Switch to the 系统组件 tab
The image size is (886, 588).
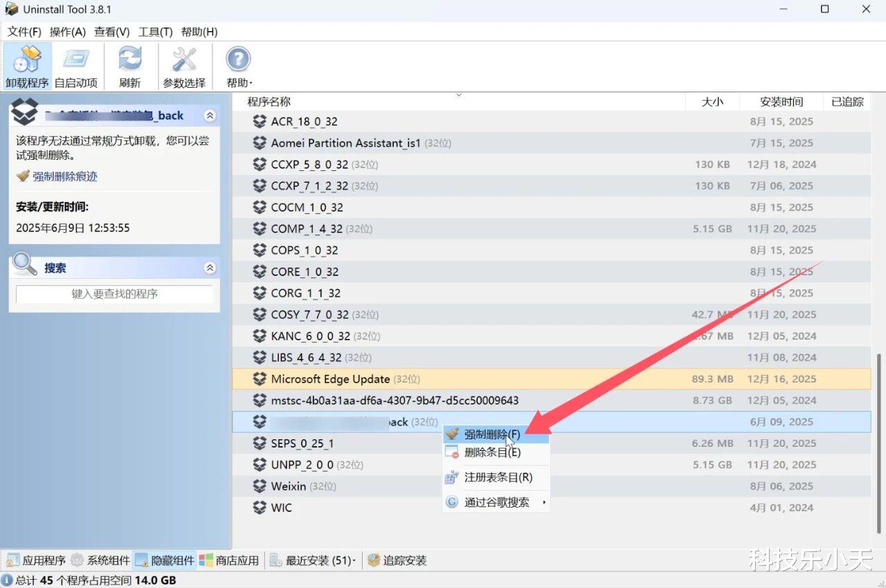(x=100, y=560)
